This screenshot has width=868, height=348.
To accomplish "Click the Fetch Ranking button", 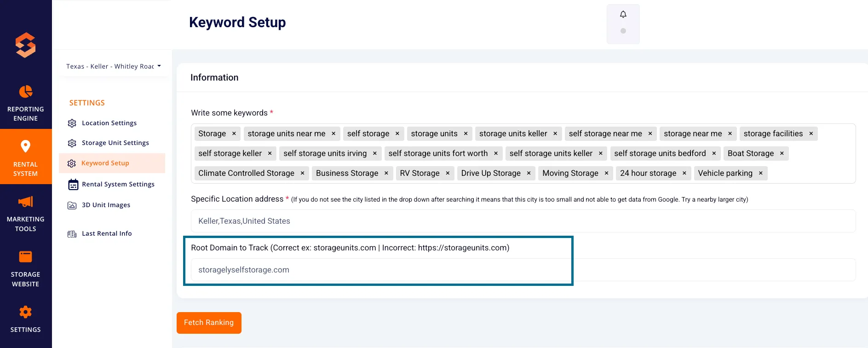I will (209, 323).
